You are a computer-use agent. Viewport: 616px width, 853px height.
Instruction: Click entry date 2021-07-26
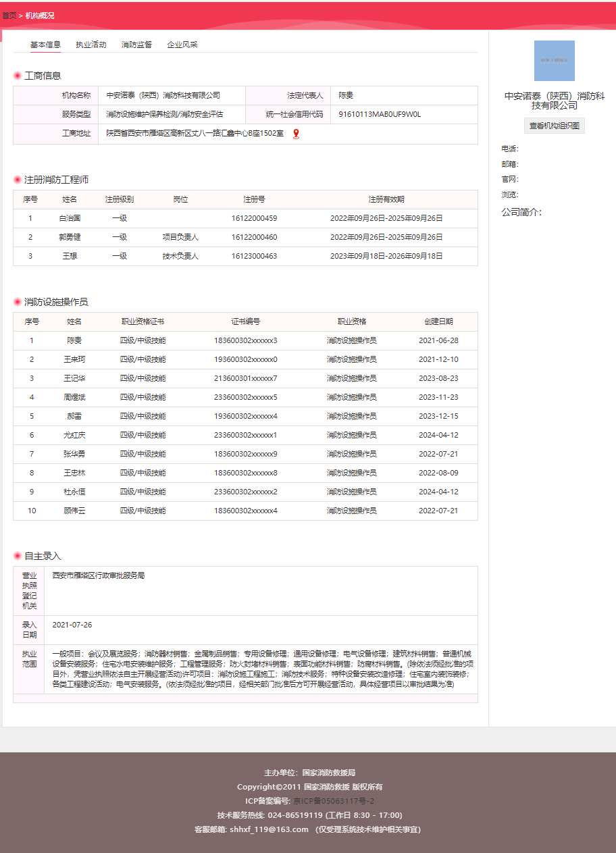72,625
